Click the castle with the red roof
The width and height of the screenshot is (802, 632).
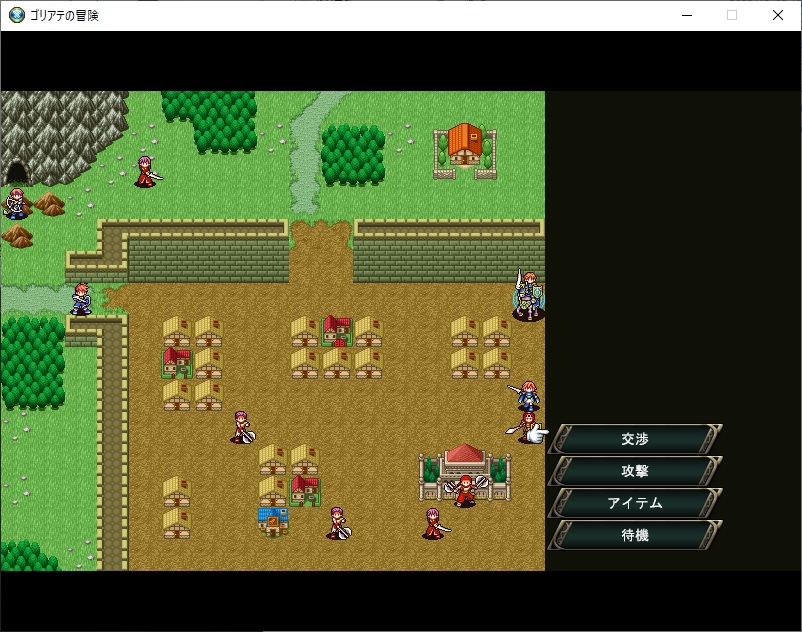coord(464,471)
